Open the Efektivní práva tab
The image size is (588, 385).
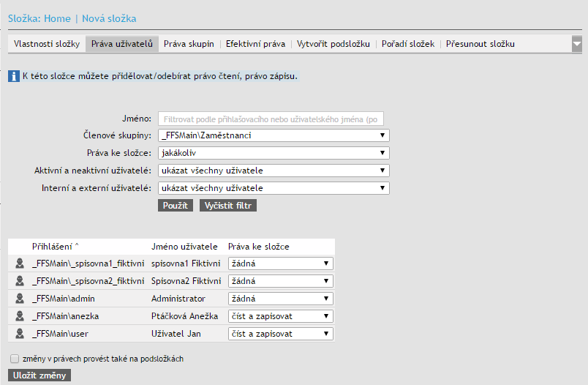(255, 44)
